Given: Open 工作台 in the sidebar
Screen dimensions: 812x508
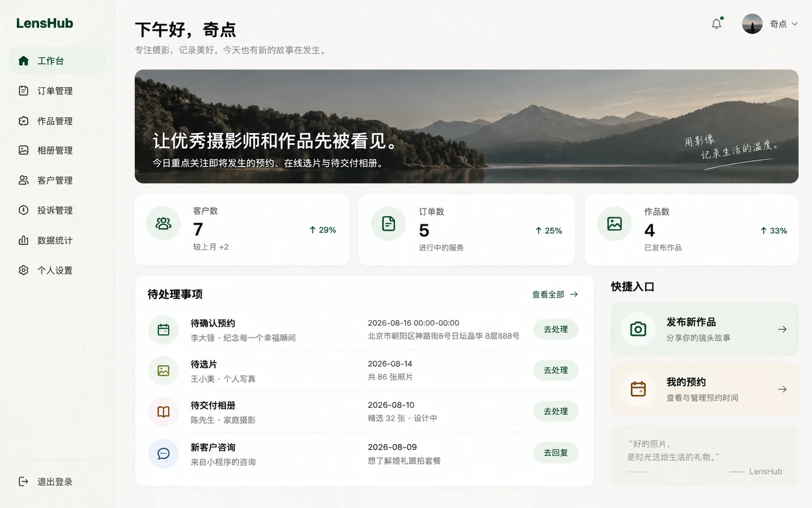Looking at the screenshot, I should [x=57, y=61].
